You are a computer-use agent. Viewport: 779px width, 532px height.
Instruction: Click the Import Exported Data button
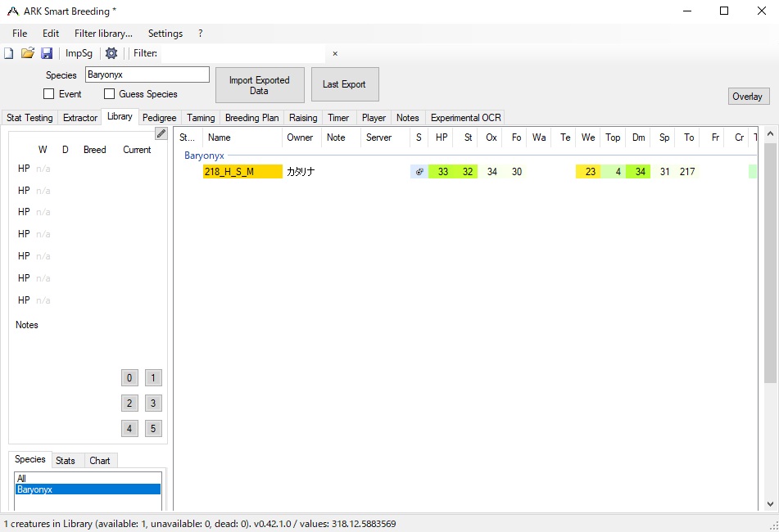[260, 85]
